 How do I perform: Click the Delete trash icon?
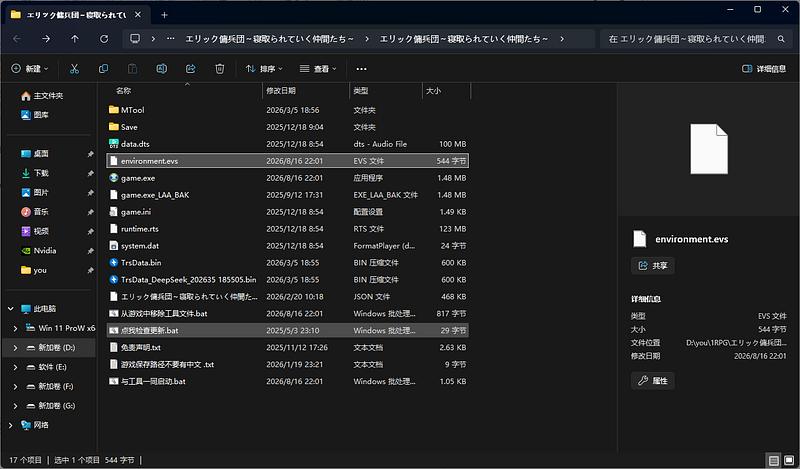219,69
